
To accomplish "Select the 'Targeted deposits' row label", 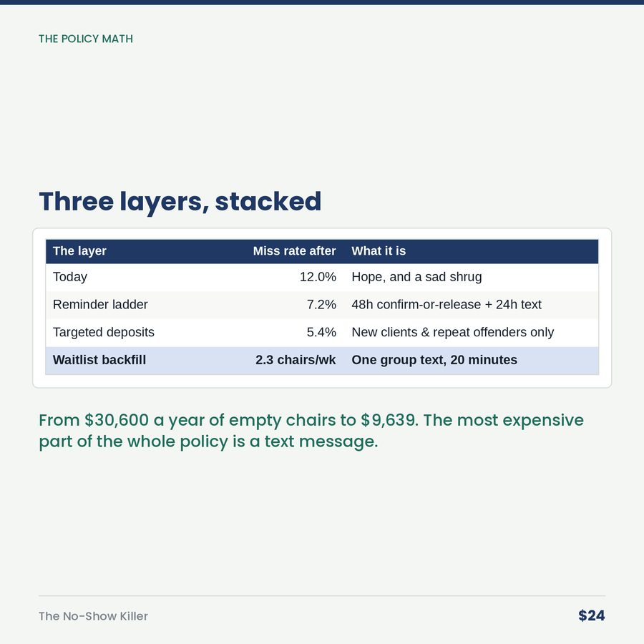I will (x=104, y=332).
